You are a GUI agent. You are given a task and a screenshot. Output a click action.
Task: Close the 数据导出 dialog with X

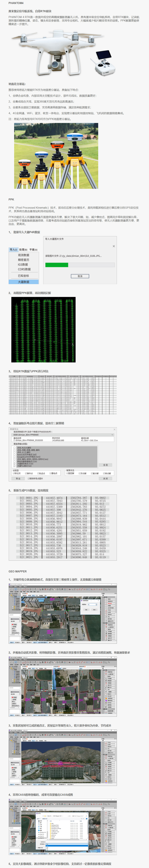click(114, 429)
